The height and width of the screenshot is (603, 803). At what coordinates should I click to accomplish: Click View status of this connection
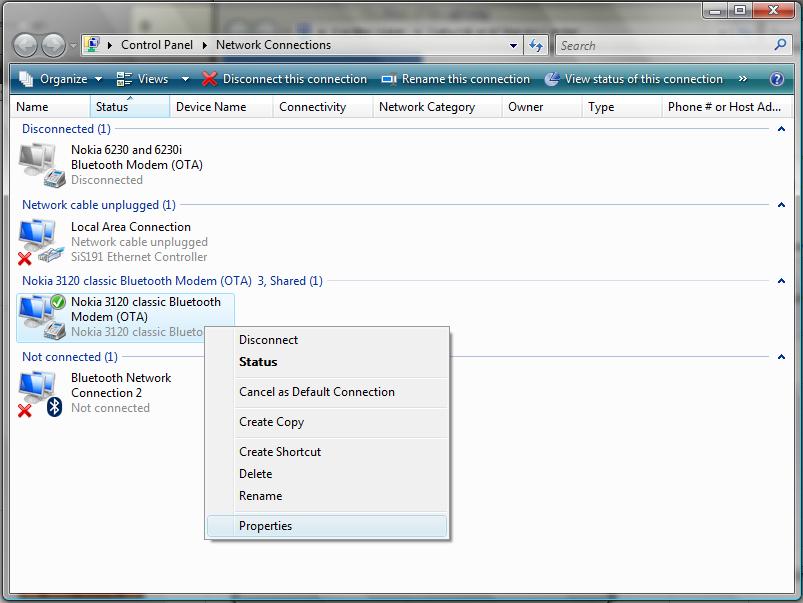pyautogui.click(x=633, y=79)
